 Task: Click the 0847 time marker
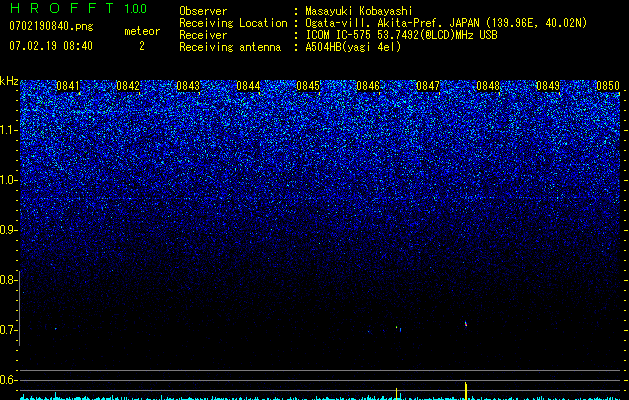pyautogui.click(x=428, y=86)
